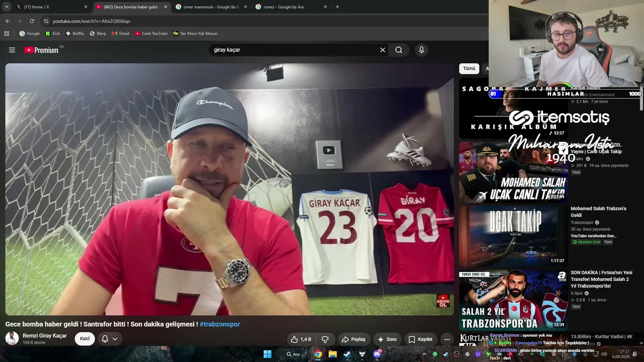The height and width of the screenshot is (362, 644).
Task: Click the 'Katıl' join button
Action: coord(85,339)
